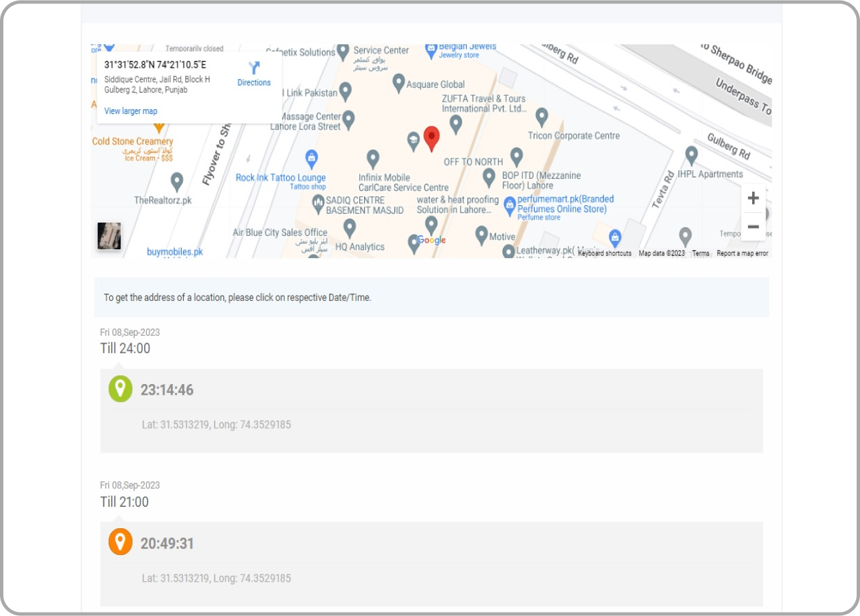This screenshot has height=616, width=860.
Task: Select ZUFTA Travel & Tours pin
Action: coord(456,124)
